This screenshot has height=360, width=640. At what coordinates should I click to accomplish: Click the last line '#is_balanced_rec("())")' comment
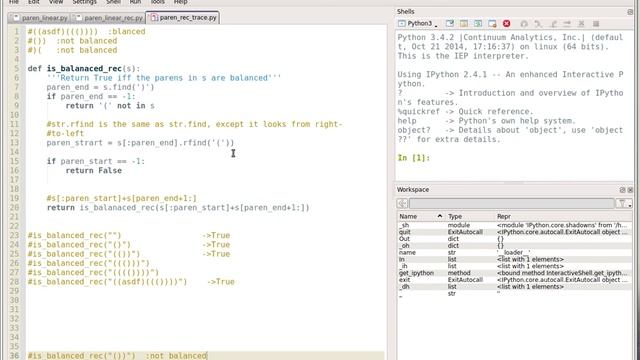click(x=81, y=356)
